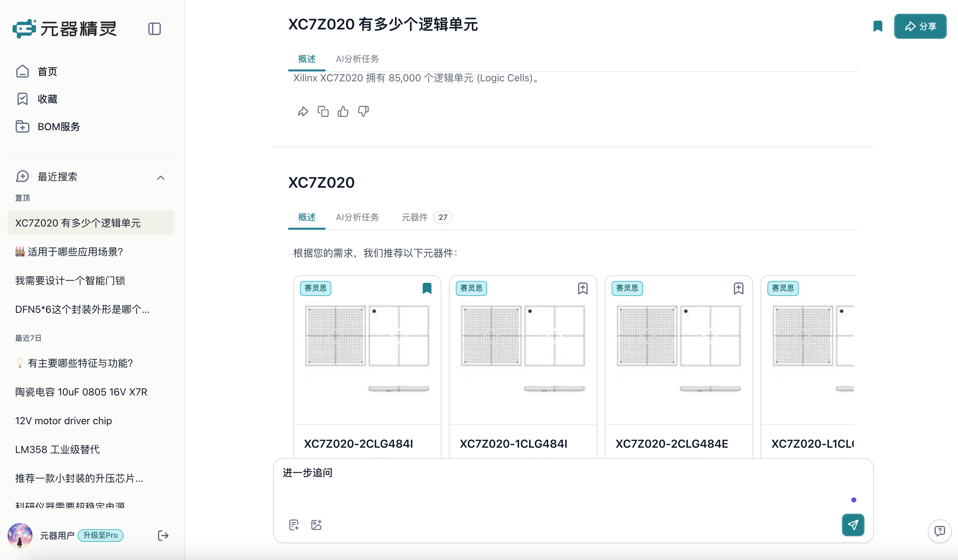Open search 我需要设计一个智能门锁
Image resolution: width=958 pixels, height=560 pixels.
coord(91,281)
